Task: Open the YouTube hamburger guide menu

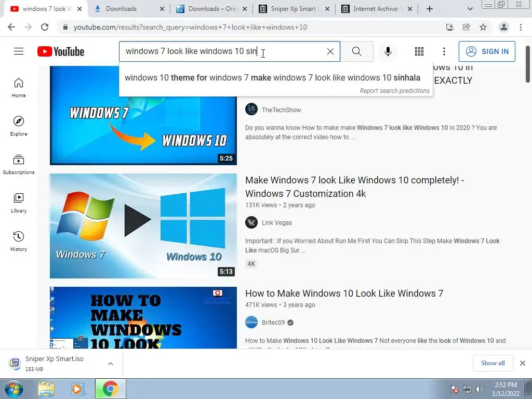Action: 19,51
